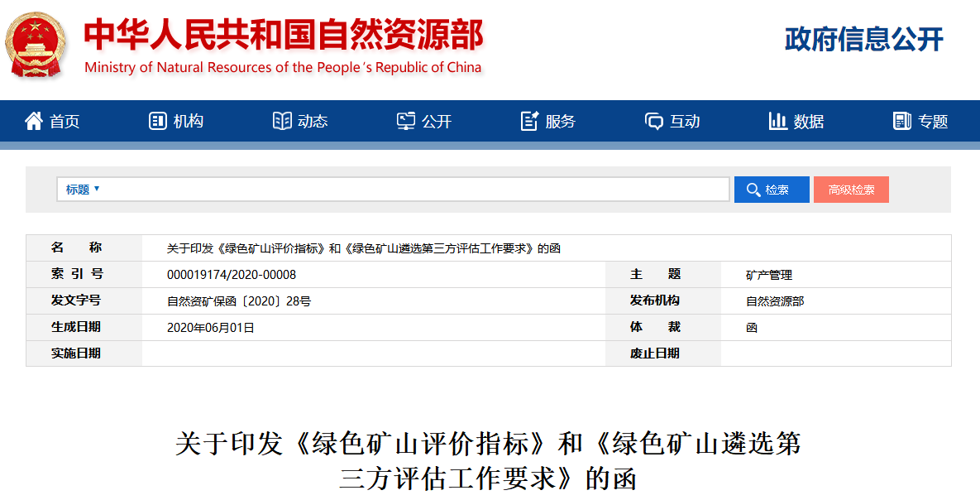980x500 pixels.
Task: Click the home icon beside 首页
Action: click(34, 122)
